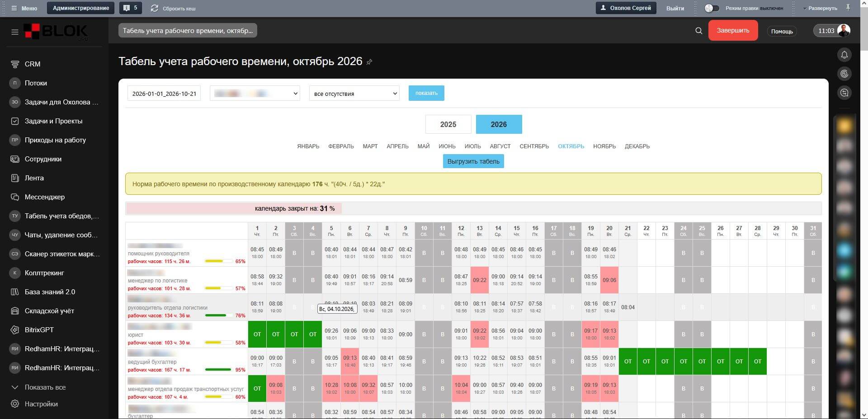Click the search magnifier icon
This screenshot has width=868, height=419.
[x=698, y=31]
